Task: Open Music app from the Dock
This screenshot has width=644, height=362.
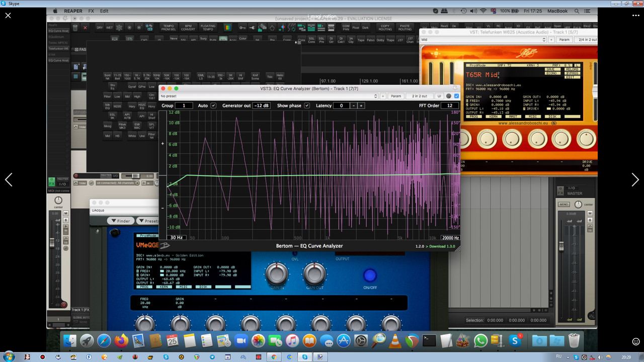Action: [292, 341]
